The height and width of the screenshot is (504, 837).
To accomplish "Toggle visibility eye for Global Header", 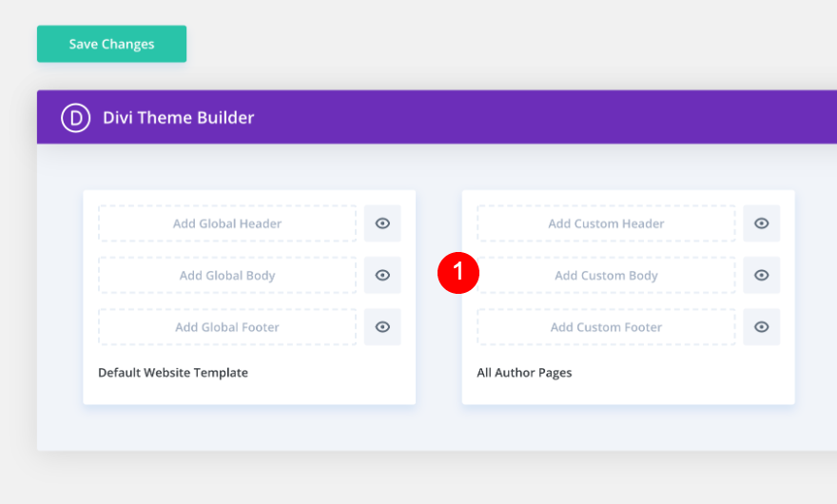I will click(382, 223).
